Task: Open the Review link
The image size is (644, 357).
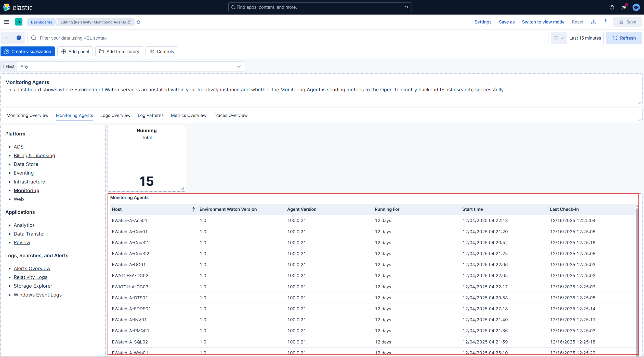Action: point(22,242)
